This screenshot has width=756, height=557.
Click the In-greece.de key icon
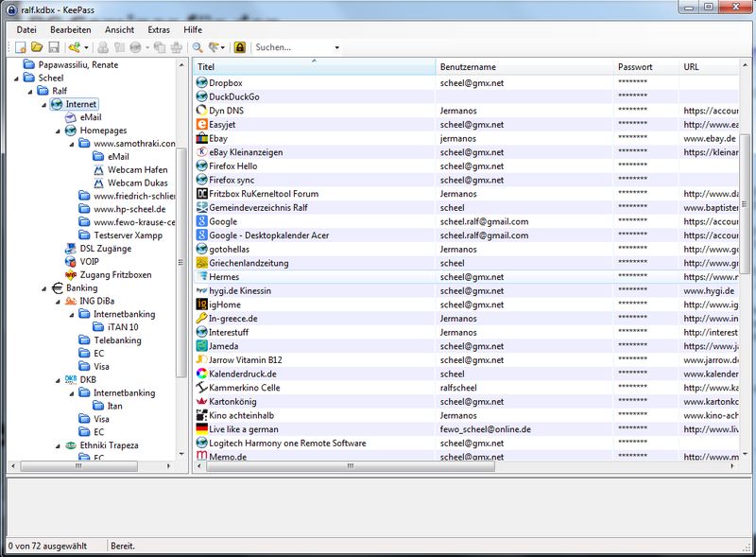click(x=202, y=319)
